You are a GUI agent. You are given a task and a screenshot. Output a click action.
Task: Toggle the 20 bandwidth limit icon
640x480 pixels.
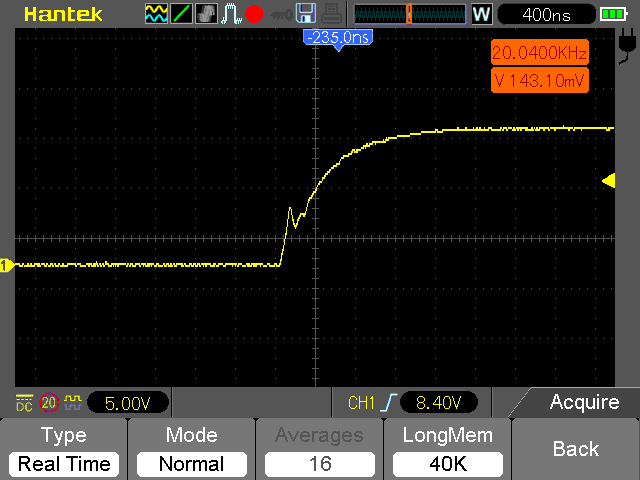click(49, 403)
